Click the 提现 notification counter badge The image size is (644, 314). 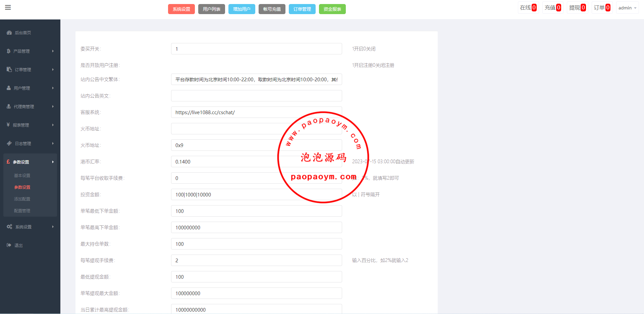tap(583, 8)
